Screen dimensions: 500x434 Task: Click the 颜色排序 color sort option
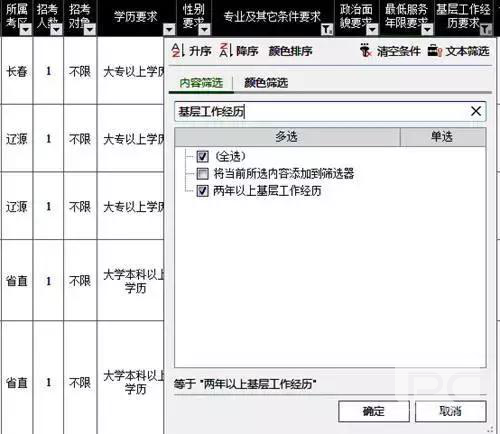click(x=290, y=51)
